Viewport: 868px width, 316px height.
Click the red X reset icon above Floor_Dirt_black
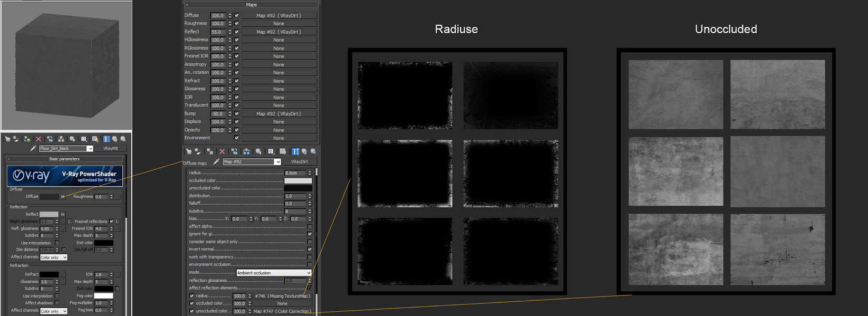38,139
